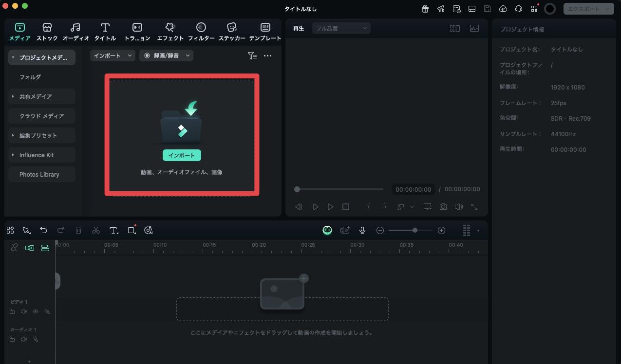Switch to the タイトル tab
The image size is (621, 364).
click(105, 32)
